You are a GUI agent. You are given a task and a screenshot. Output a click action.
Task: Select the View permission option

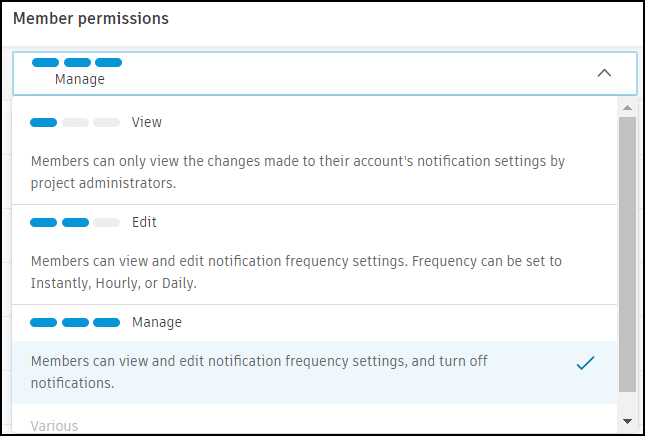(146, 122)
